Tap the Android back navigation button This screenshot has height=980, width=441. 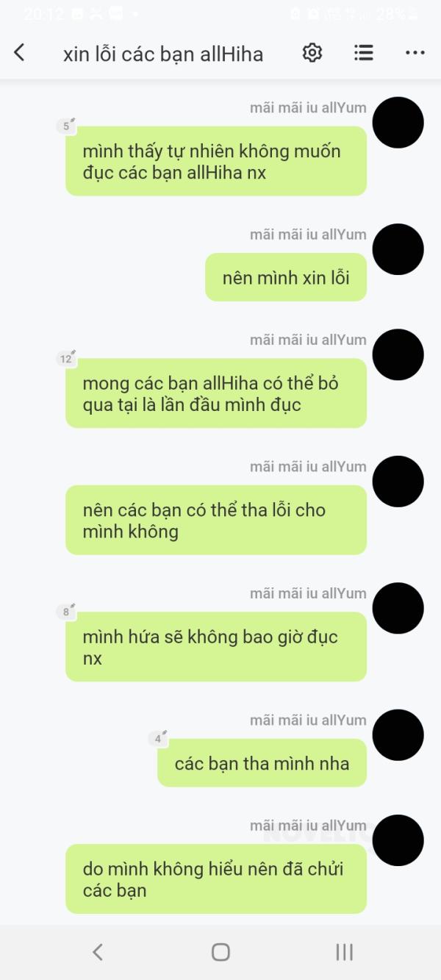point(97,952)
